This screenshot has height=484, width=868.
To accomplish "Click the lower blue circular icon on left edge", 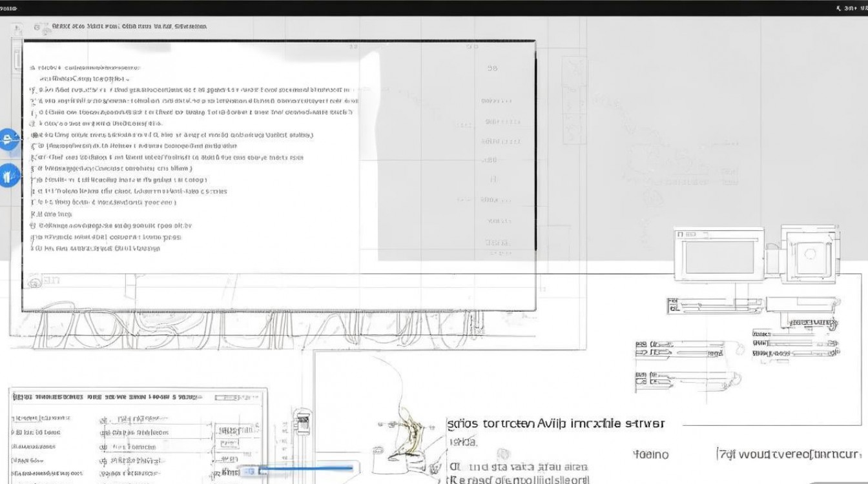I will [8, 175].
